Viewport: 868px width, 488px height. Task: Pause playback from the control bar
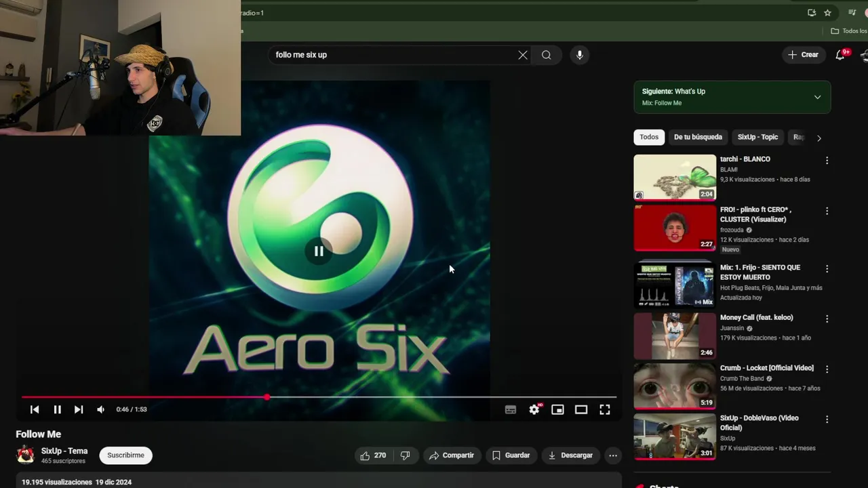click(57, 409)
